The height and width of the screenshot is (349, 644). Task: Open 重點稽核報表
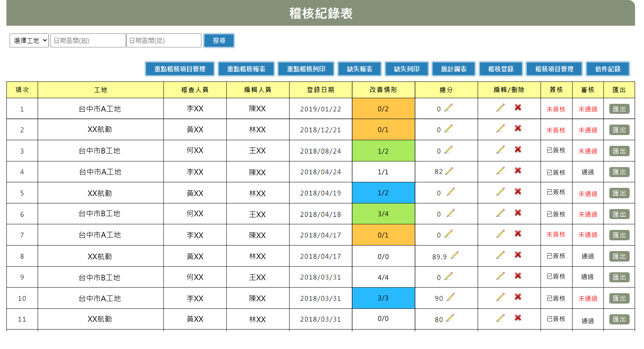point(246,69)
